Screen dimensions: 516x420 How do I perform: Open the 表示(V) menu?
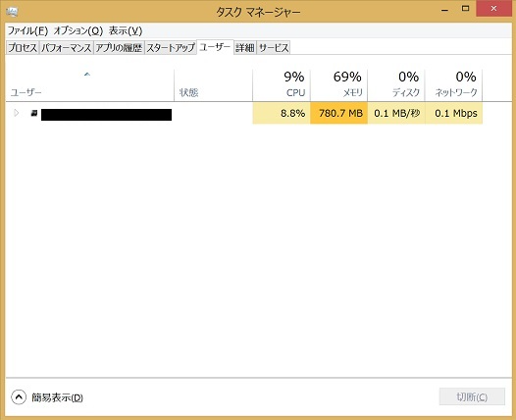126,31
